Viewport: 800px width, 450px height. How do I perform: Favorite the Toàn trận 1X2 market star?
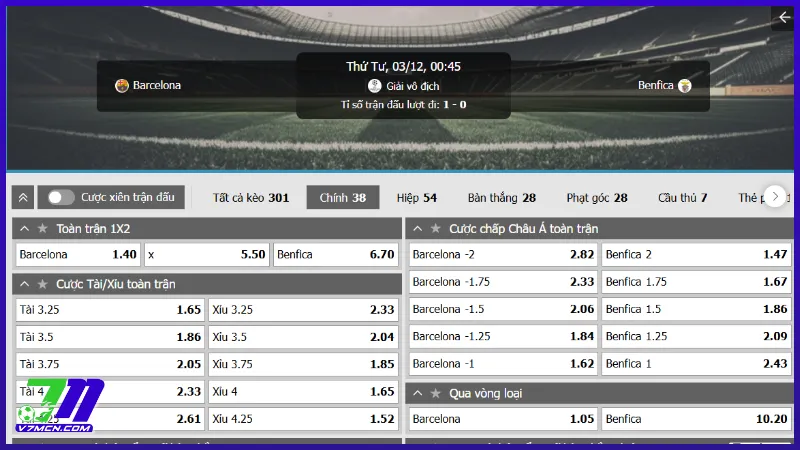pyautogui.click(x=42, y=229)
